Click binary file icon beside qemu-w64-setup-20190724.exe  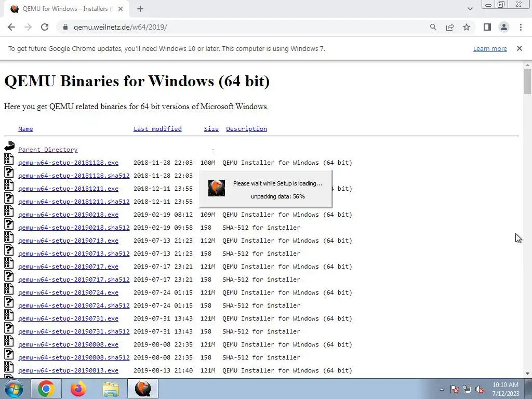[x=9, y=289]
